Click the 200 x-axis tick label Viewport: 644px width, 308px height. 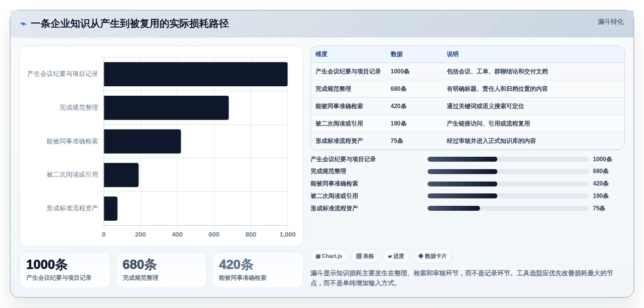pos(141,235)
